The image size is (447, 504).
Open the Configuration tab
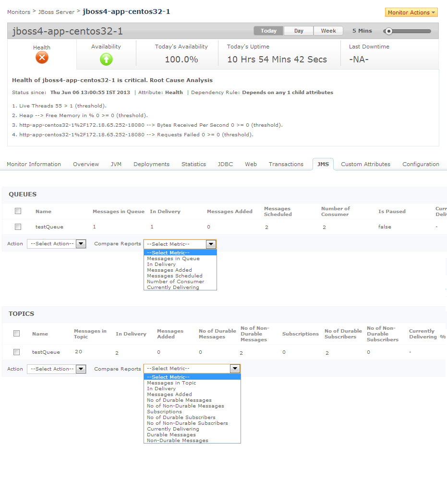pyautogui.click(x=421, y=164)
